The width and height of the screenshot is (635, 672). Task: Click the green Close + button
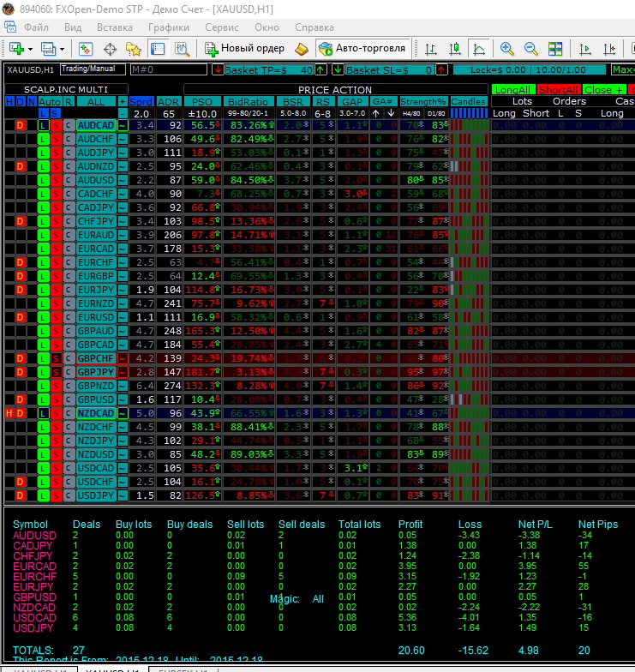pyautogui.click(x=603, y=89)
